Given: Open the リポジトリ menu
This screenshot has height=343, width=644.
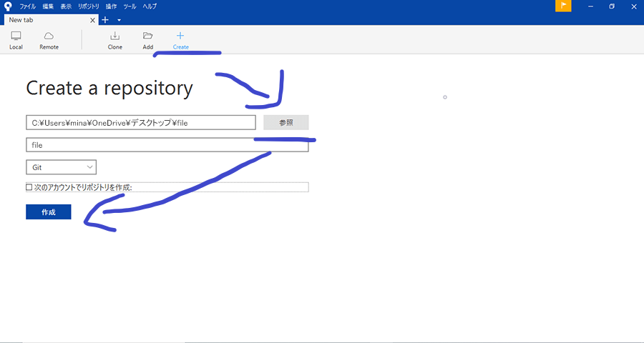Looking at the screenshot, I should [x=89, y=6].
